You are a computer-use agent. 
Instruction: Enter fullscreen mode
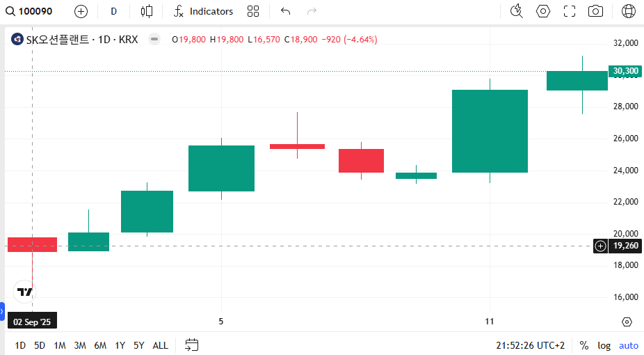pos(570,12)
